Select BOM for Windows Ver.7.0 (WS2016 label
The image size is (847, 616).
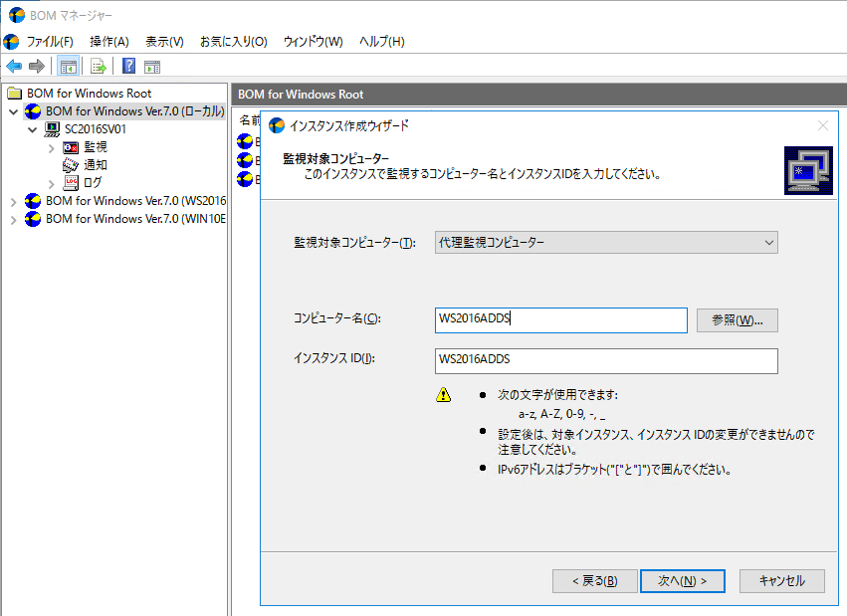tap(135, 201)
